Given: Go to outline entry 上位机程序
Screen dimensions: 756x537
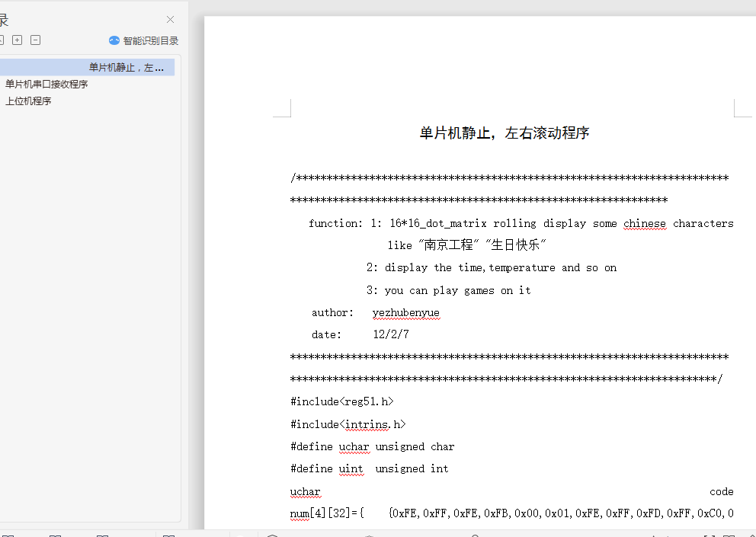Looking at the screenshot, I should pyautogui.click(x=28, y=101).
